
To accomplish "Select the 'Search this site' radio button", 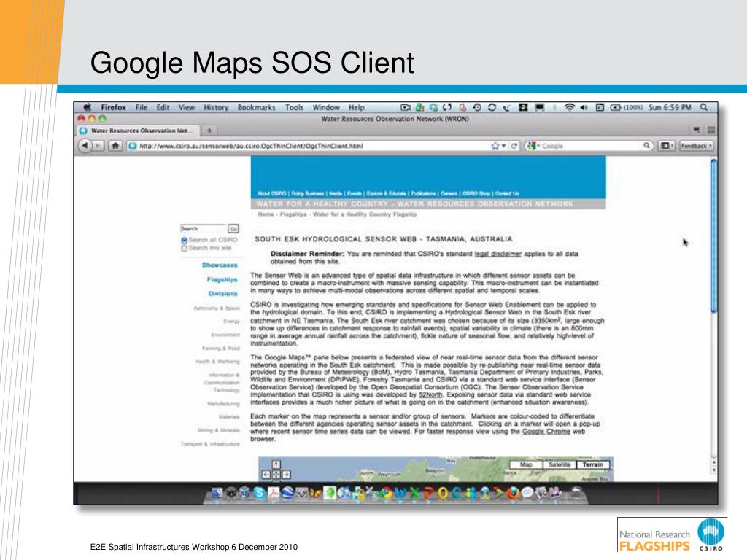I will tap(184, 248).
